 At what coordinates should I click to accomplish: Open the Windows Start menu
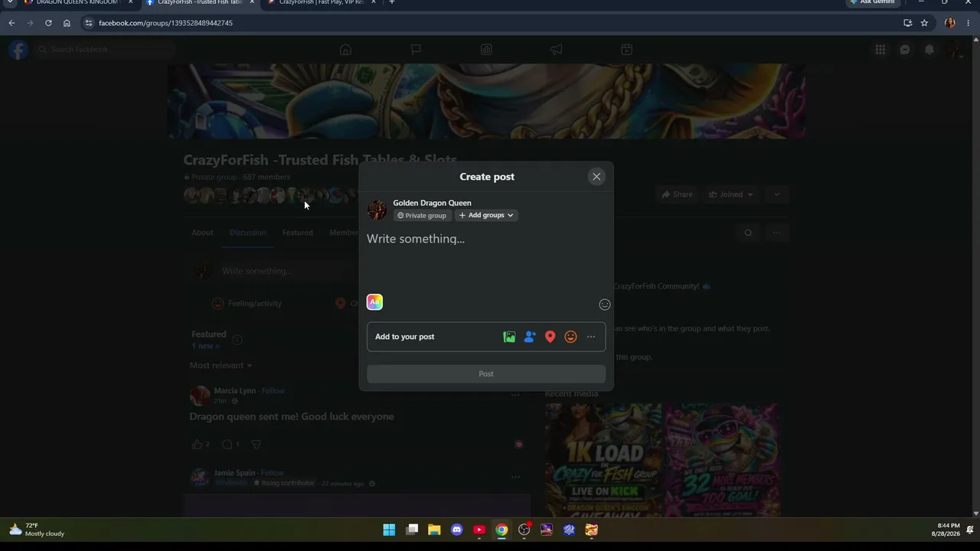(x=389, y=530)
